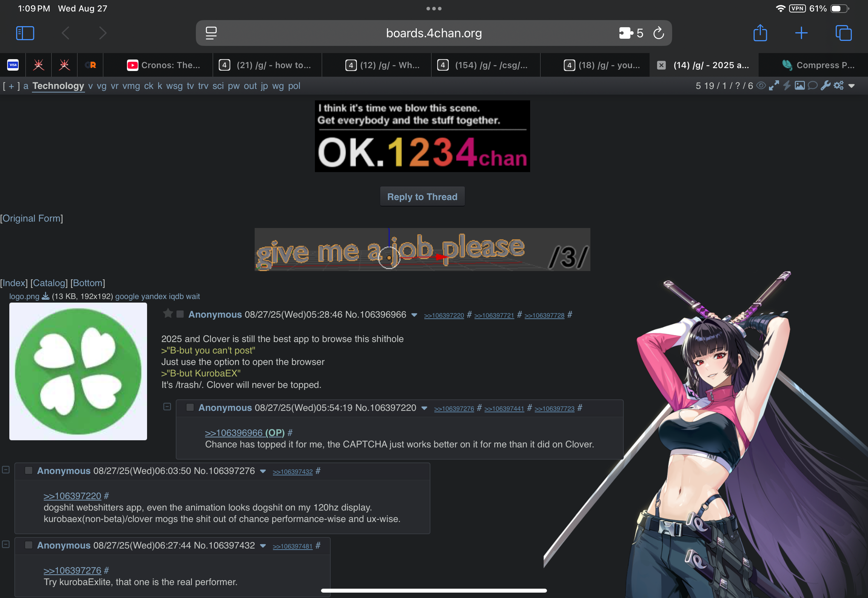This screenshot has width=868, height=598.
Task: Check the OP post checkbox No.106396966
Action: [x=180, y=314]
